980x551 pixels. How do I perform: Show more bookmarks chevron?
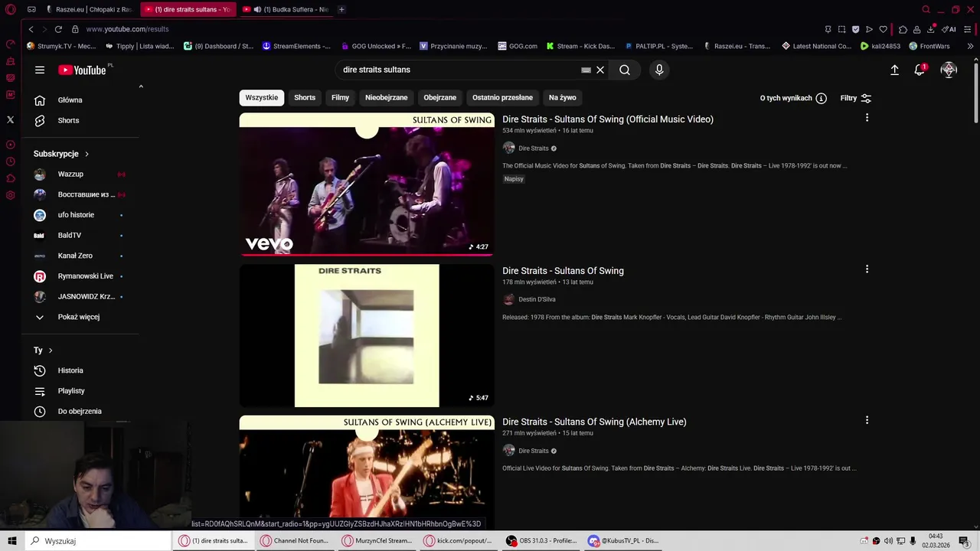point(970,46)
